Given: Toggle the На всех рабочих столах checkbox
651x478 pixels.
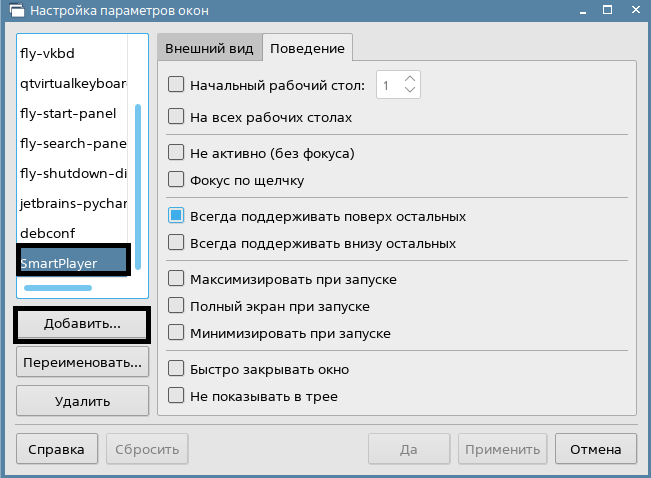Looking at the screenshot, I should 177,117.
